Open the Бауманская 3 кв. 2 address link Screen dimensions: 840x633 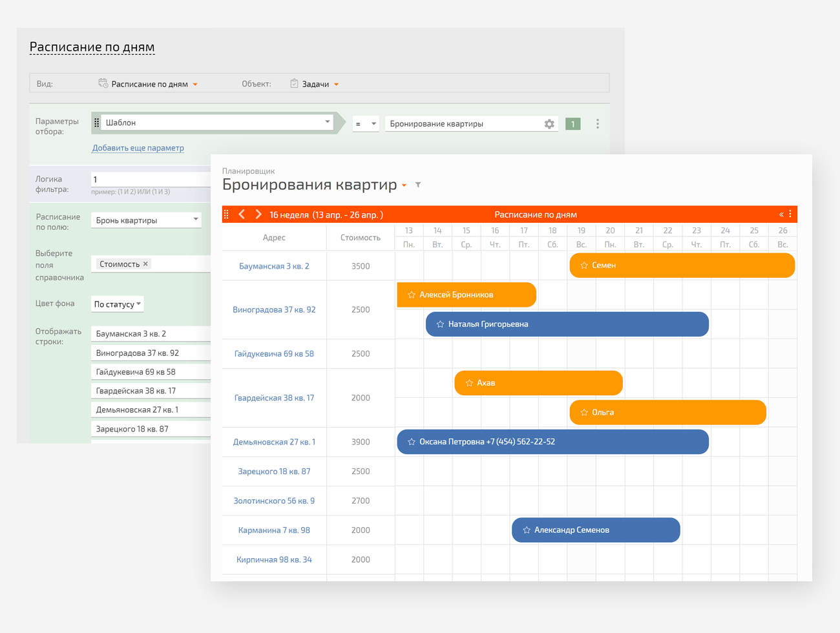click(x=274, y=266)
